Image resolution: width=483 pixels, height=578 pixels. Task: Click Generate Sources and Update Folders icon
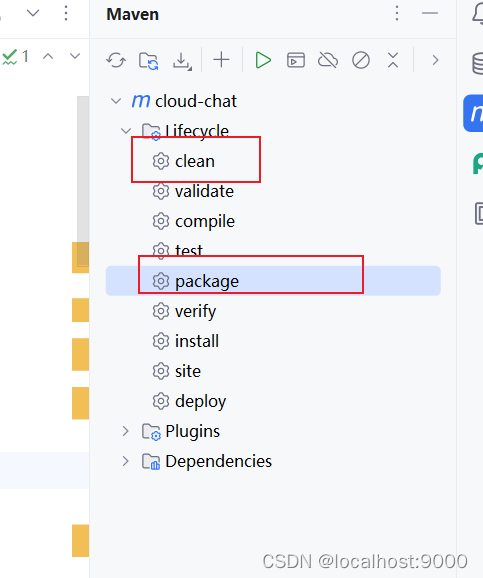coord(149,60)
